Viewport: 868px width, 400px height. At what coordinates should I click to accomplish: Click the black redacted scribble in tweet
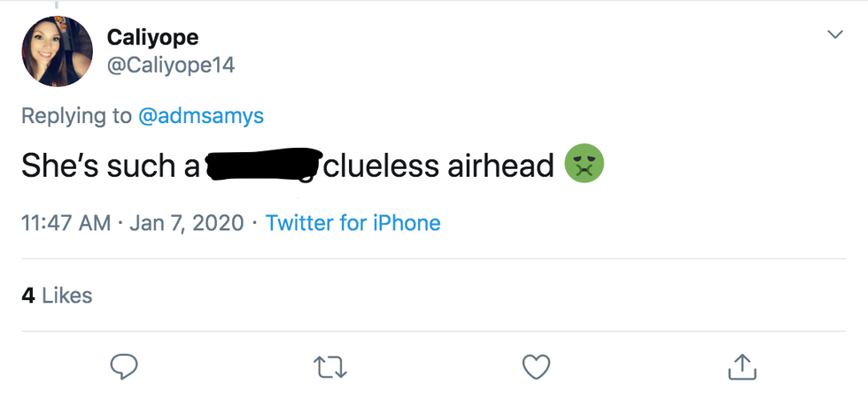coord(263,165)
